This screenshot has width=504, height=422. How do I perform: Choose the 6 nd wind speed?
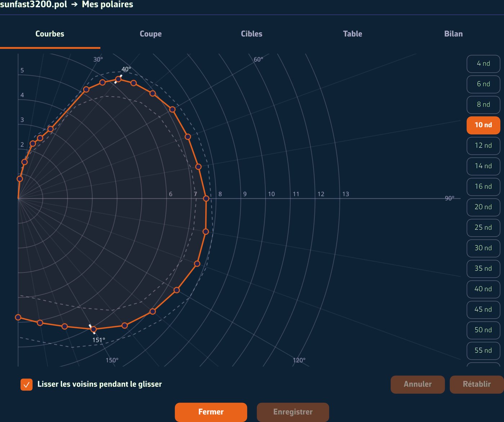[483, 84]
